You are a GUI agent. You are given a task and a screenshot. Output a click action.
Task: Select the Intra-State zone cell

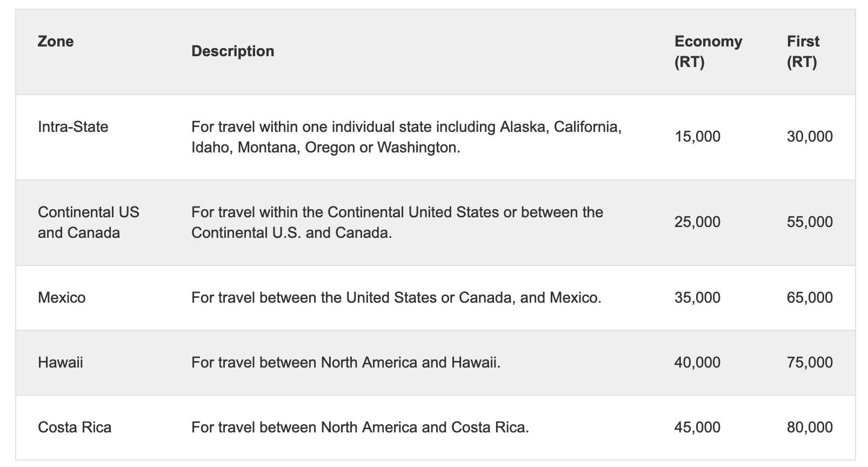click(73, 127)
